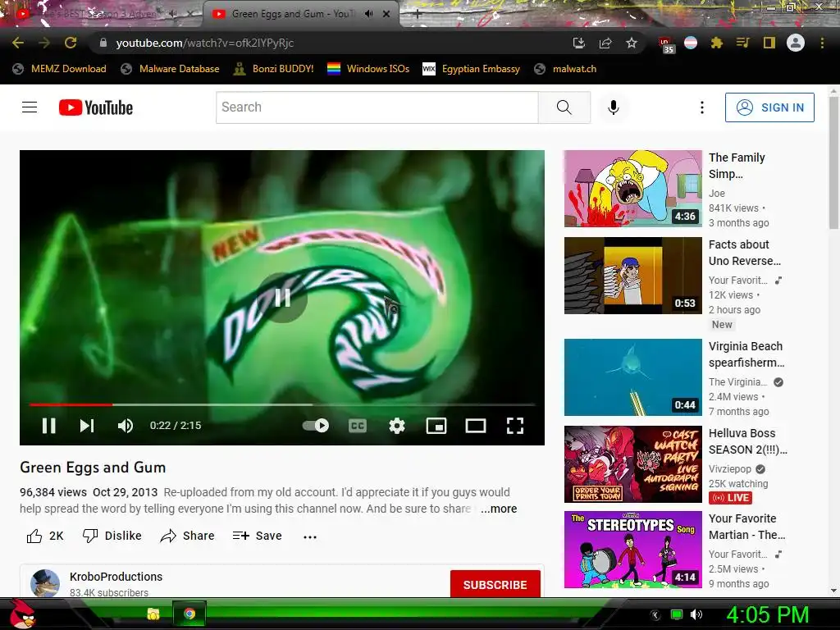Screen dimensions: 840x630
Task: Open MEMZ Download bookmark
Action: (x=59, y=69)
